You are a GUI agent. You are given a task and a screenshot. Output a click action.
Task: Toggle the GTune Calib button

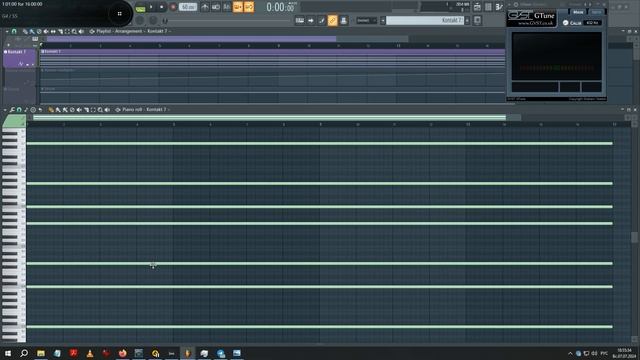click(572, 23)
